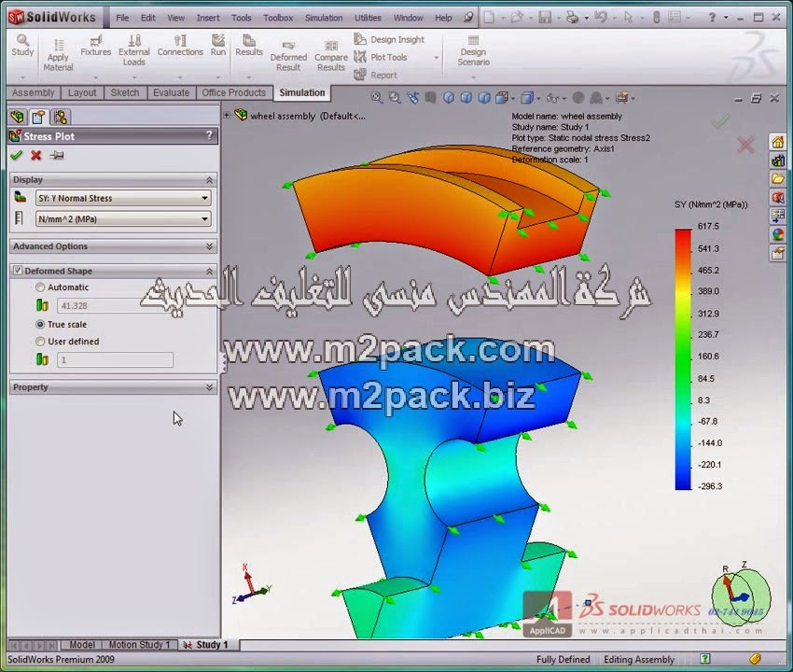Open the Plot Tools dropdown arrow

436,58
